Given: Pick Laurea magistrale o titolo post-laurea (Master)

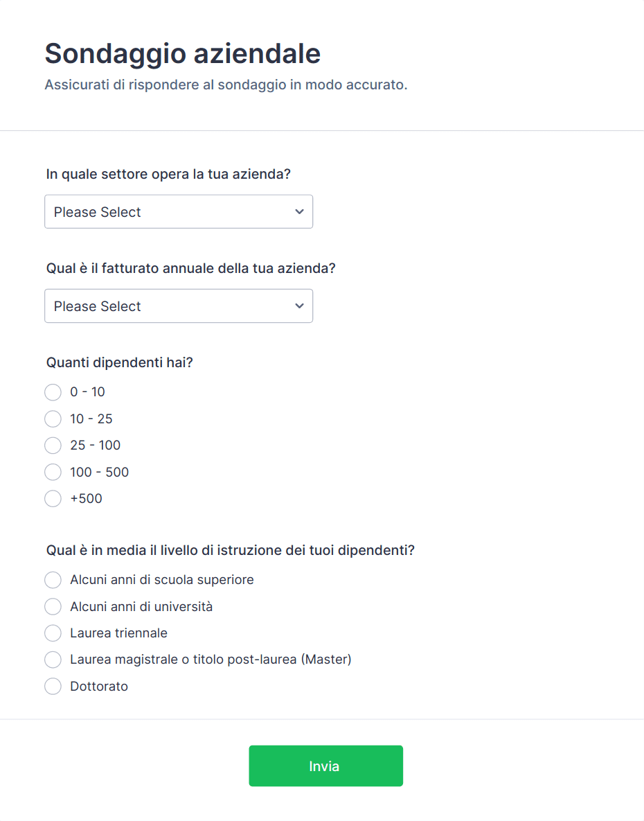Looking at the screenshot, I should tap(53, 660).
